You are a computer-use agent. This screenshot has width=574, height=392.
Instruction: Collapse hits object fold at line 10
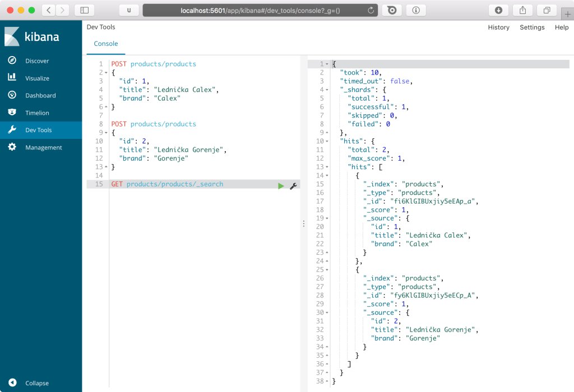[327, 141]
